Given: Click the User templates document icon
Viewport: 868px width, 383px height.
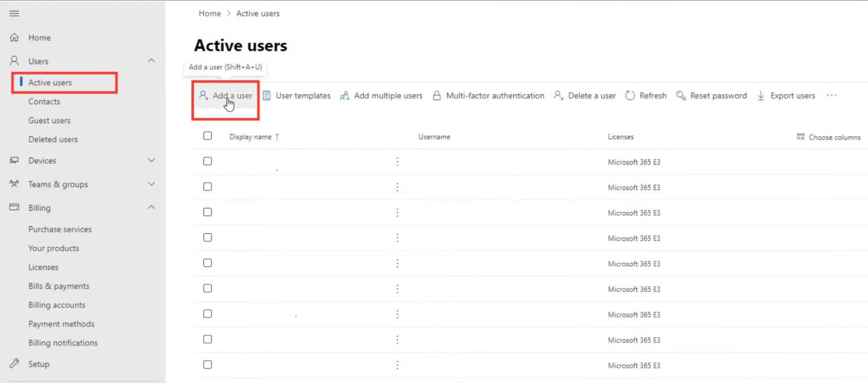Looking at the screenshot, I should 267,95.
